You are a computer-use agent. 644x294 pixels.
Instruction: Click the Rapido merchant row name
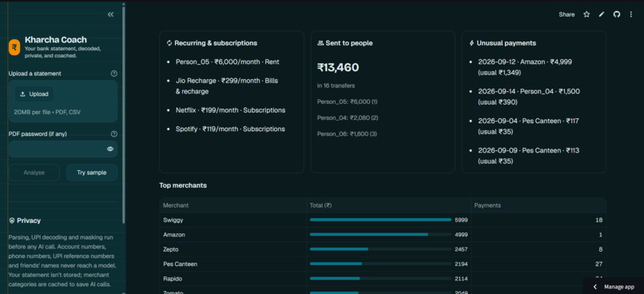click(172, 279)
